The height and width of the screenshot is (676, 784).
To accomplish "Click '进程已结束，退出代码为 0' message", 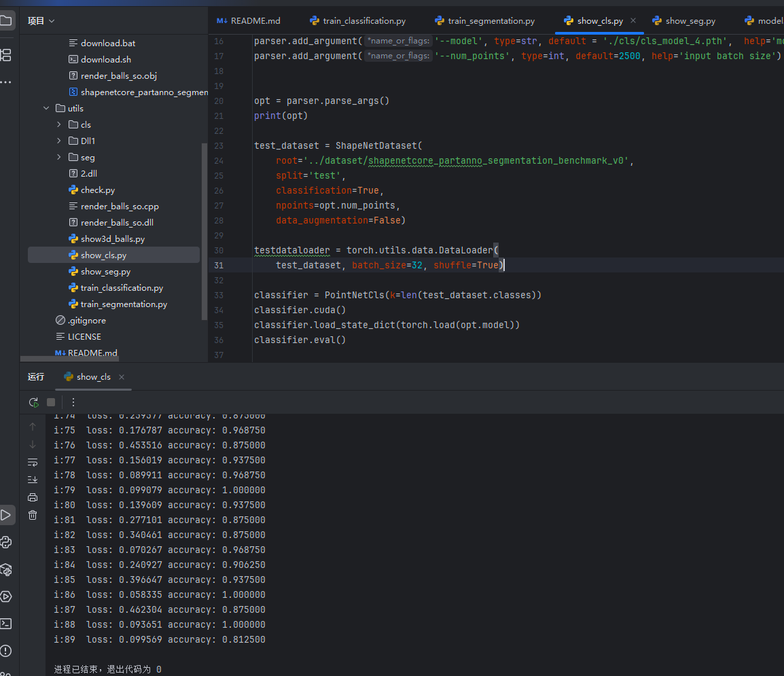I will tap(107, 669).
